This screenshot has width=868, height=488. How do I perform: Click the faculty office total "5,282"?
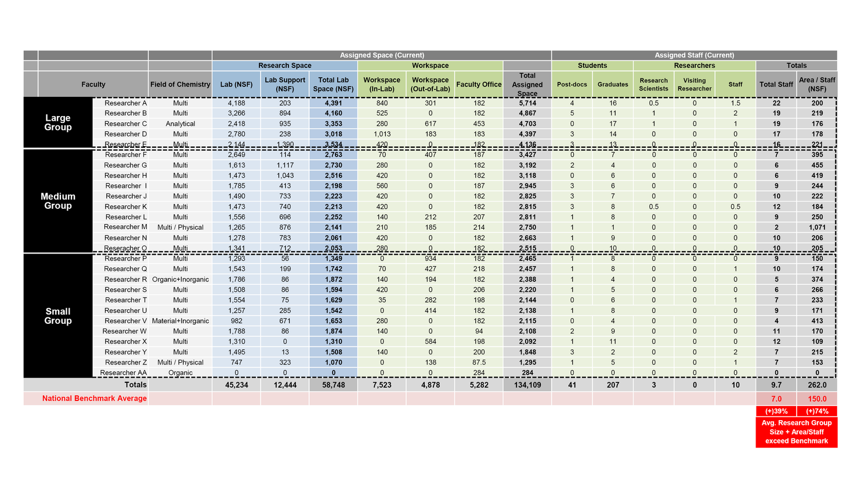[479, 385]
